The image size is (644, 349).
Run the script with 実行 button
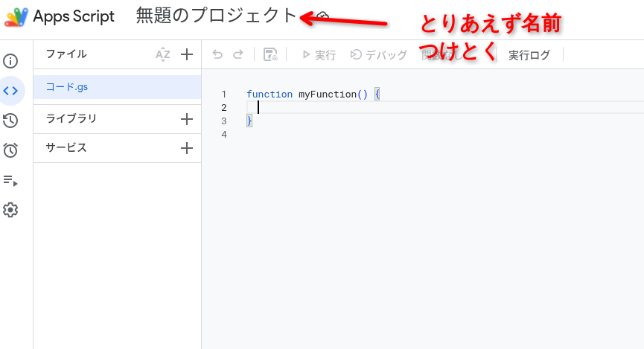pyautogui.click(x=319, y=54)
